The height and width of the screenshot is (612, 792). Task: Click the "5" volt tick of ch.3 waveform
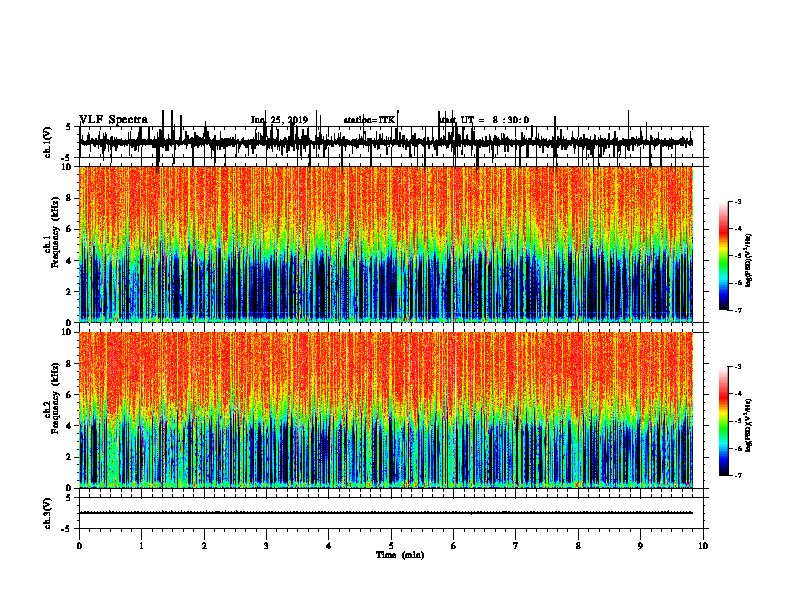click(x=69, y=498)
